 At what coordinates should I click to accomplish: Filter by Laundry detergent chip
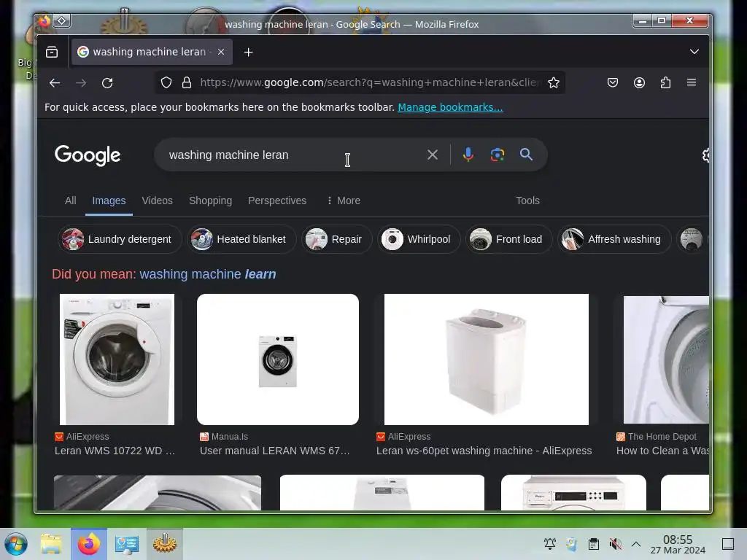pos(120,239)
